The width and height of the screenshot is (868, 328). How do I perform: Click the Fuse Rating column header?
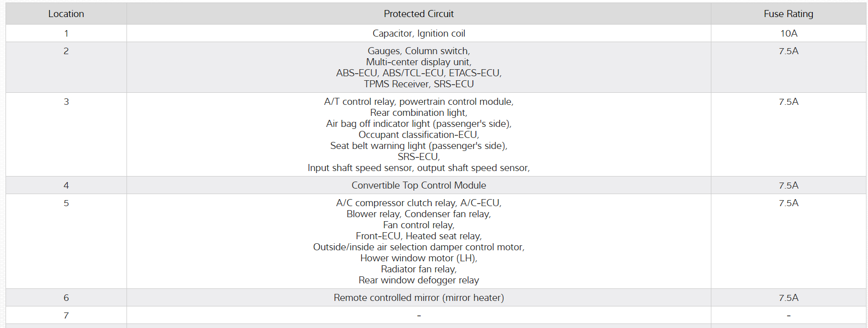[x=788, y=14]
